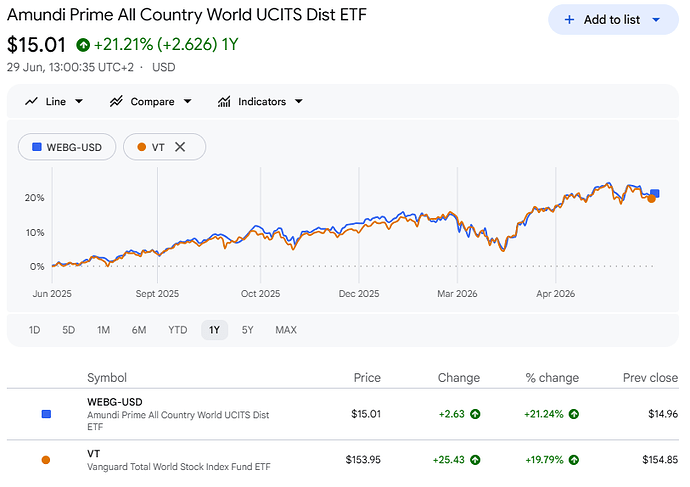Select the 1Y time range
The width and height of the screenshot is (690, 487).
point(214,330)
